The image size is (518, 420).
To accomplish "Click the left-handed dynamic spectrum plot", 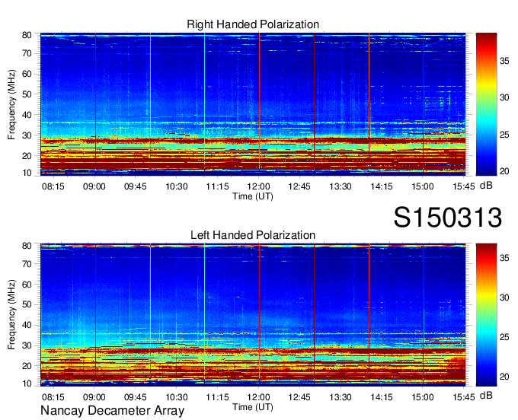I will point(253,315).
